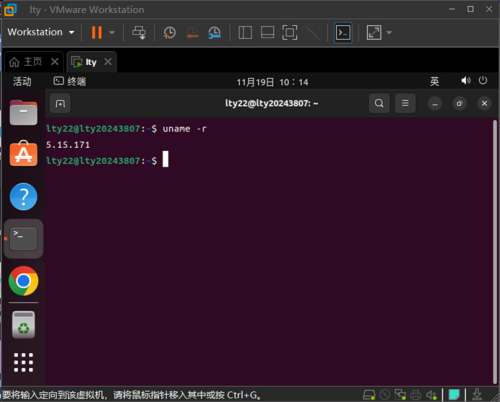Screen dimensions: 500x402
Task: Minimize the terminal window
Action: [435, 104]
